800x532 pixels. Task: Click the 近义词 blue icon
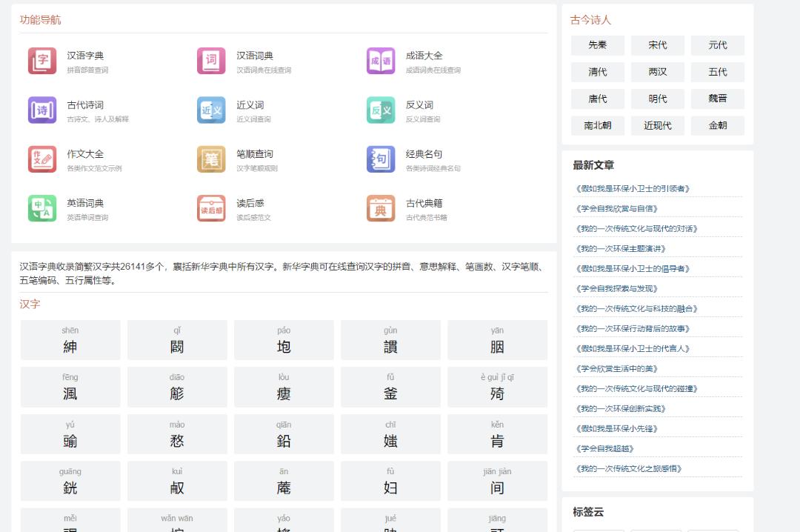211,110
